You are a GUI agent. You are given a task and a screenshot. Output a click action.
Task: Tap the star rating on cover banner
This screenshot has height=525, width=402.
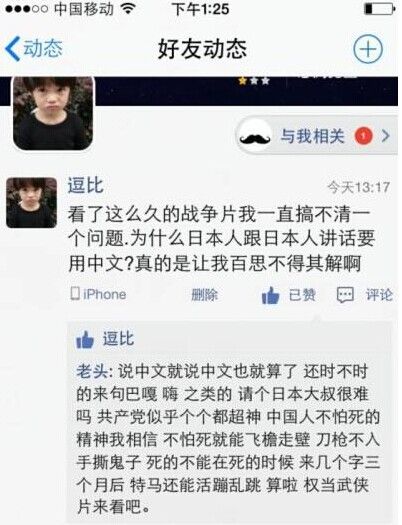(x=254, y=81)
